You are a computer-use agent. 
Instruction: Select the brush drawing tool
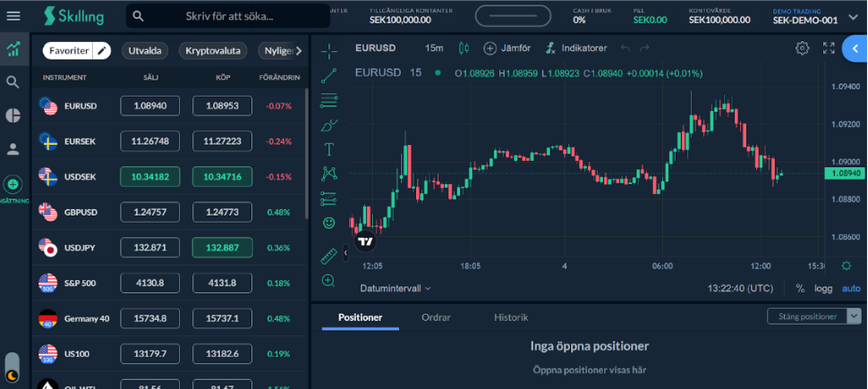point(328,125)
